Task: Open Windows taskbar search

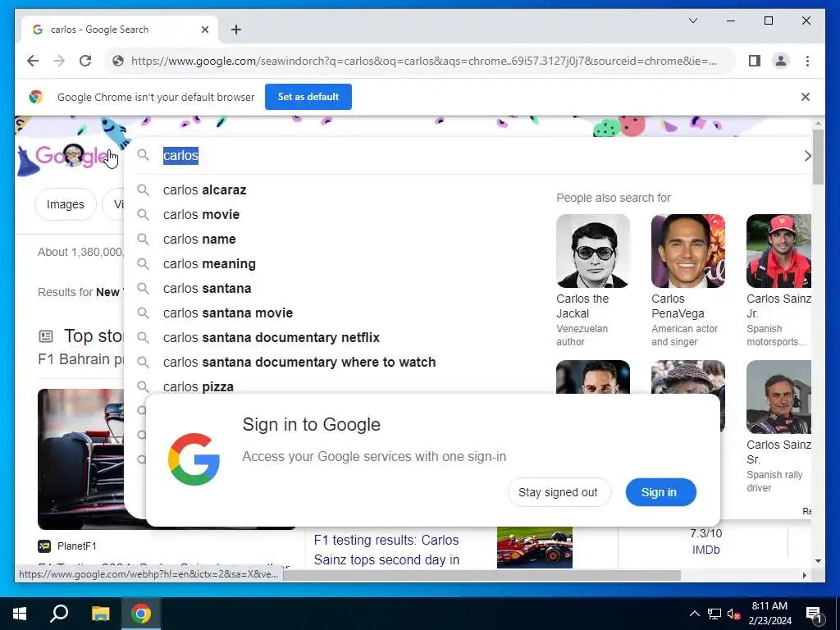Action: click(59, 614)
